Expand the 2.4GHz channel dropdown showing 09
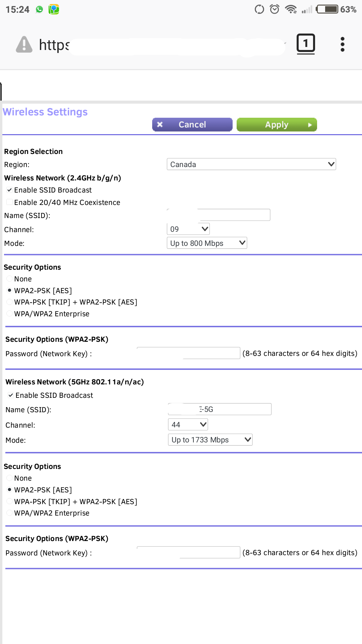The image size is (362, 644). click(x=188, y=229)
